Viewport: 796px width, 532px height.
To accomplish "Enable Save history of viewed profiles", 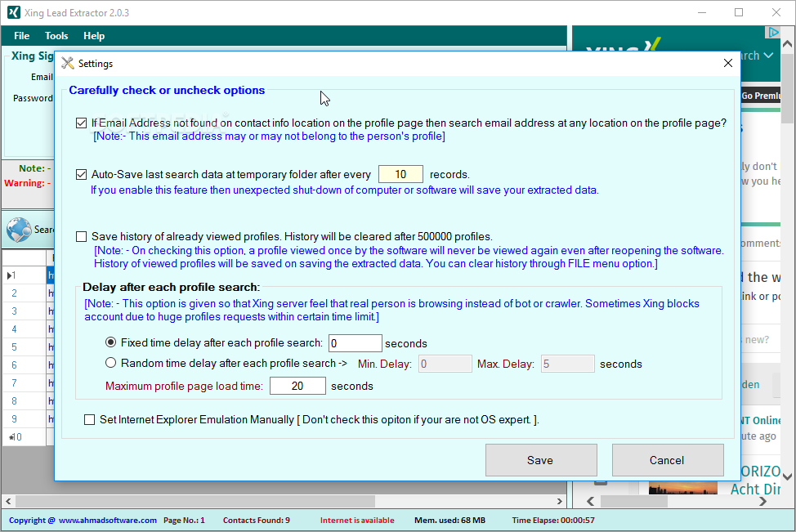I will tap(81, 236).
